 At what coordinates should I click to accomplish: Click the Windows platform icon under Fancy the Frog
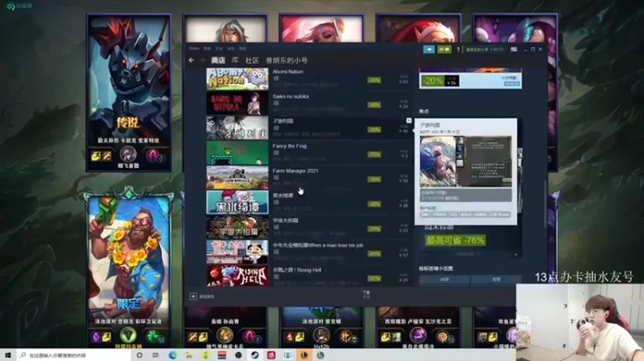coord(276,153)
